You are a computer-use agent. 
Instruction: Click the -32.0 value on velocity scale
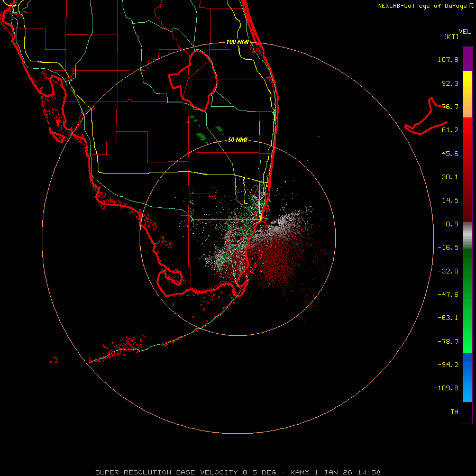point(448,271)
